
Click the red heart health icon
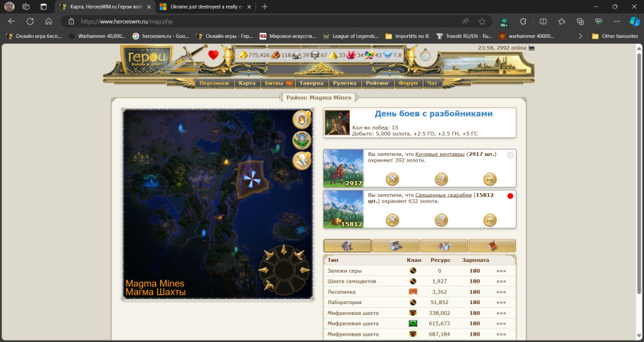tap(213, 55)
